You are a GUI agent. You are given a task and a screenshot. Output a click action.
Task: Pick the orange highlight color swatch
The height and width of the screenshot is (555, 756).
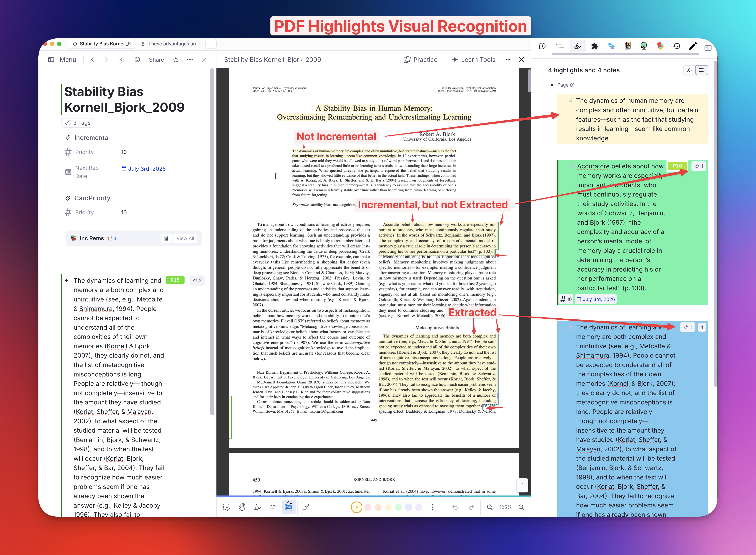tap(378, 507)
